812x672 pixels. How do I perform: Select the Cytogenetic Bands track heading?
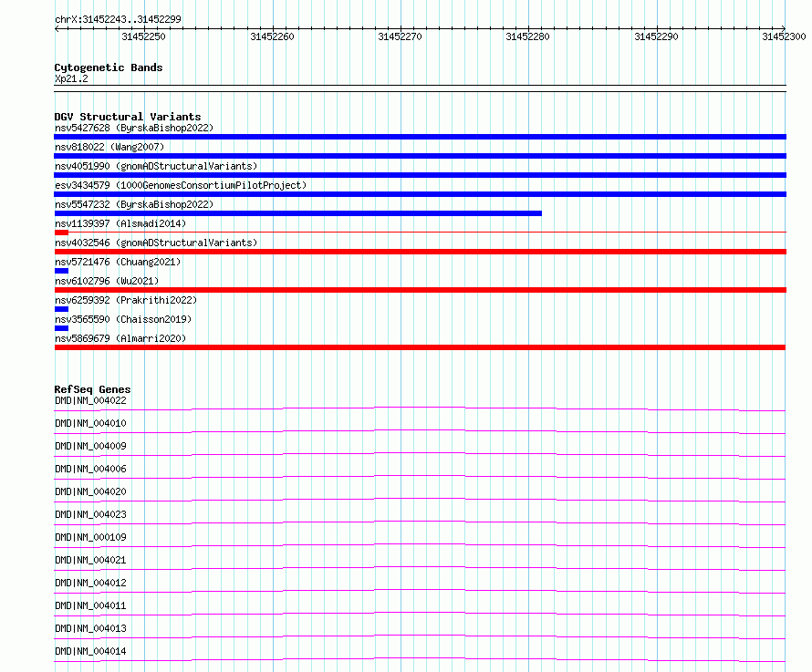click(x=109, y=67)
